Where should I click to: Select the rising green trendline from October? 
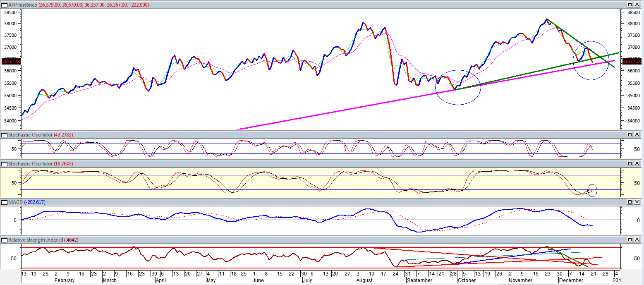click(538, 71)
